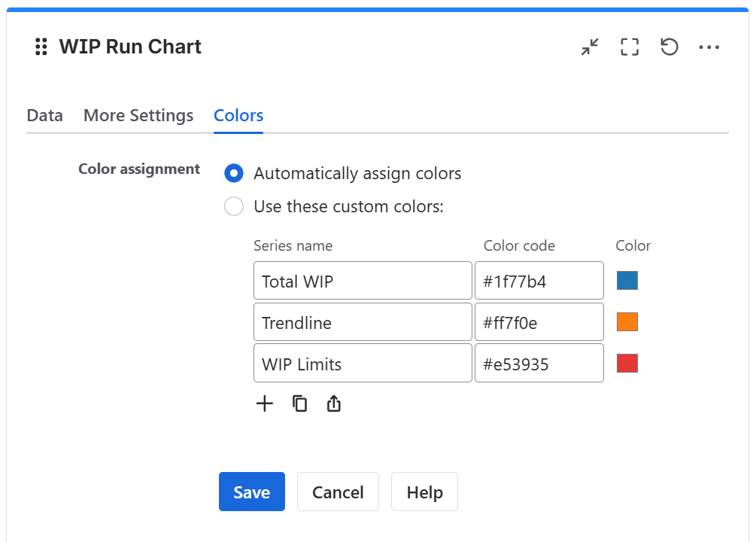
Task: Edit the Total WIP color code field
Action: click(x=539, y=280)
